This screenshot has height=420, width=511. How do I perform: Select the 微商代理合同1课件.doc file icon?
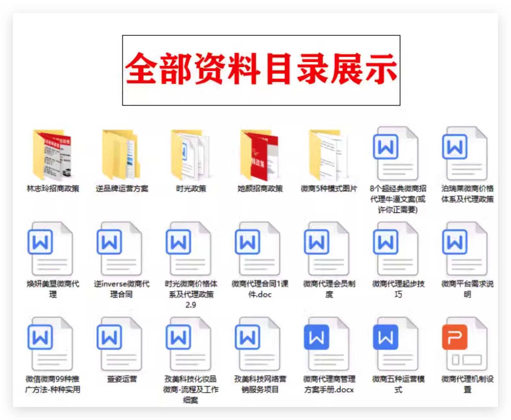tap(257, 249)
